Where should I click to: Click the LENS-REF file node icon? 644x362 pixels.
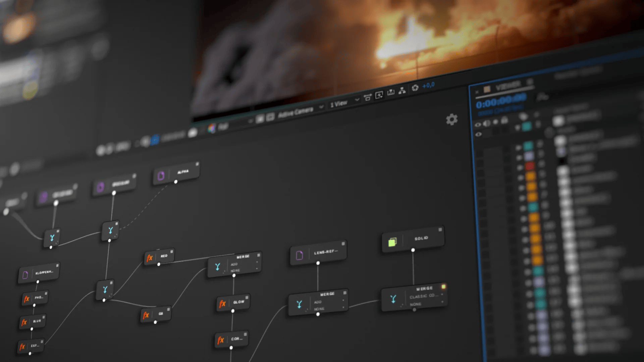tap(299, 256)
